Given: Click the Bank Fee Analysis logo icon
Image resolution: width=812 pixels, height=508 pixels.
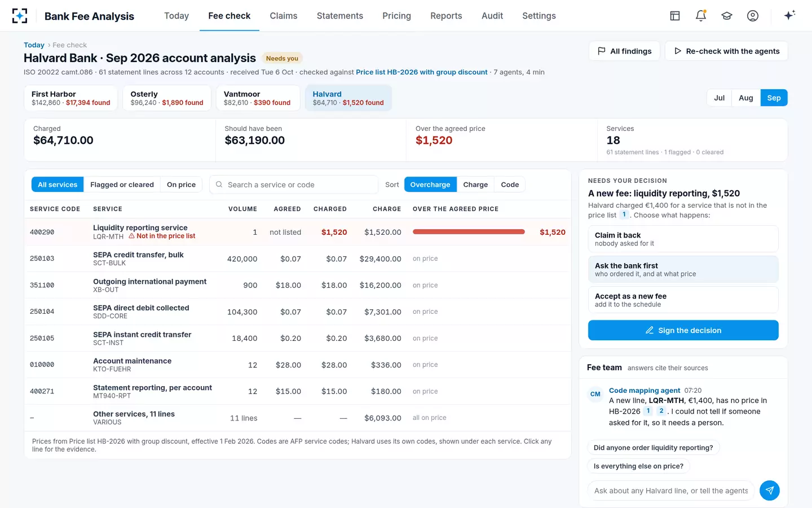Looking at the screenshot, I should 20,16.
